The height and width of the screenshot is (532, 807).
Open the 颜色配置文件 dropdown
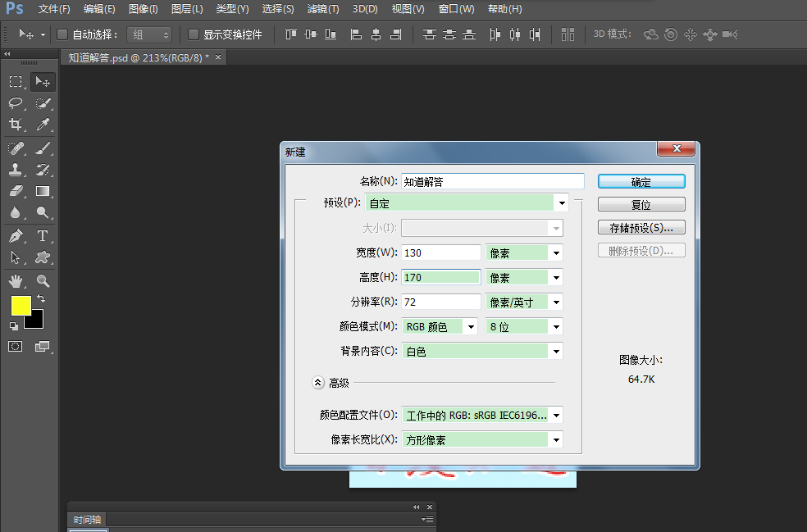pos(482,416)
